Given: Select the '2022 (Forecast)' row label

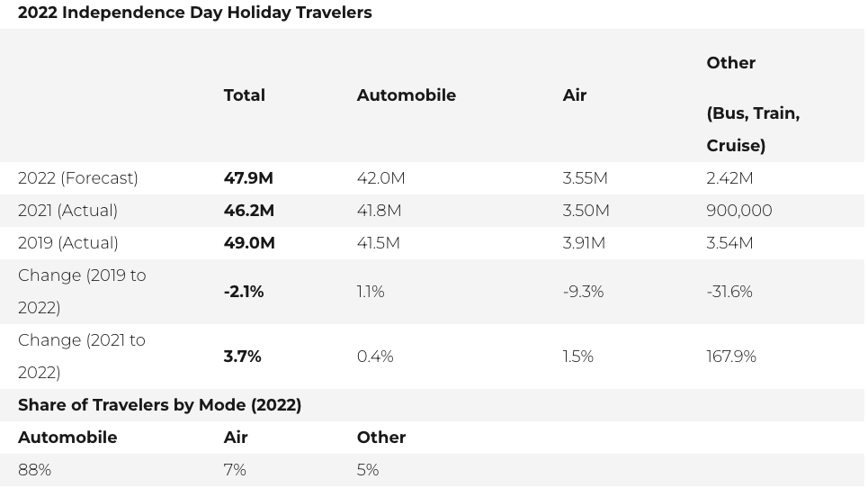Looking at the screenshot, I should pyautogui.click(x=78, y=178).
